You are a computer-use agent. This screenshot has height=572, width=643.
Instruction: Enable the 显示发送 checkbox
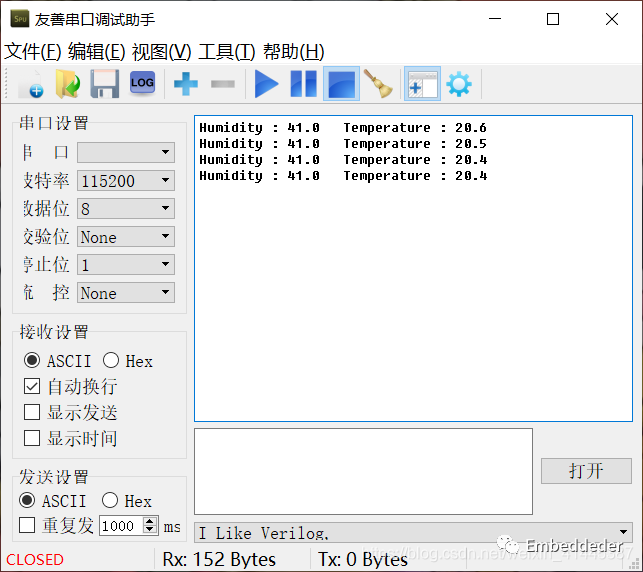click(x=32, y=413)
